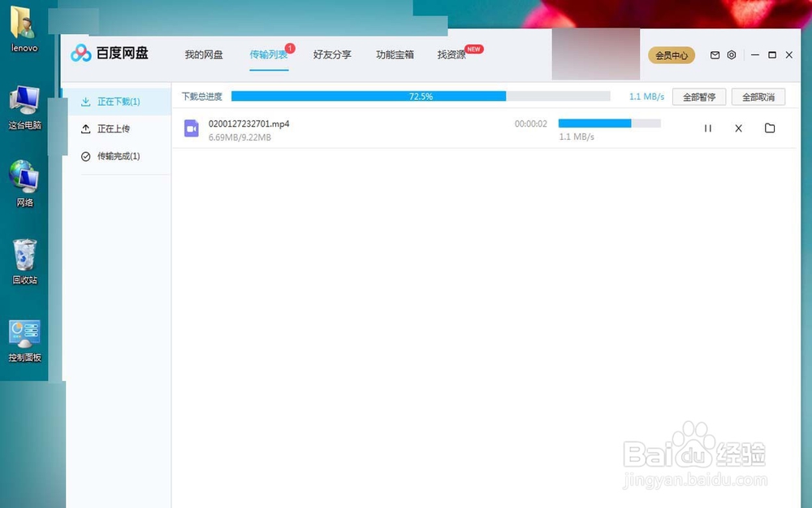Open the 功能宝箱 tab

click(395, 54)
